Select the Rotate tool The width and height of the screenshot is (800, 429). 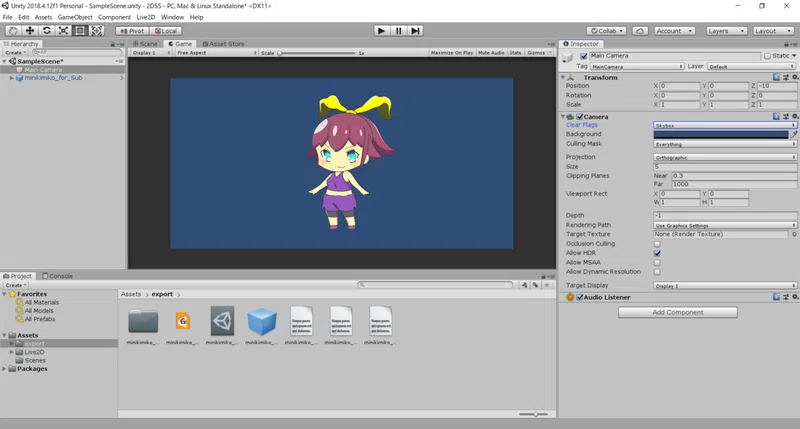pyautogui.click(x=46, y=31)
